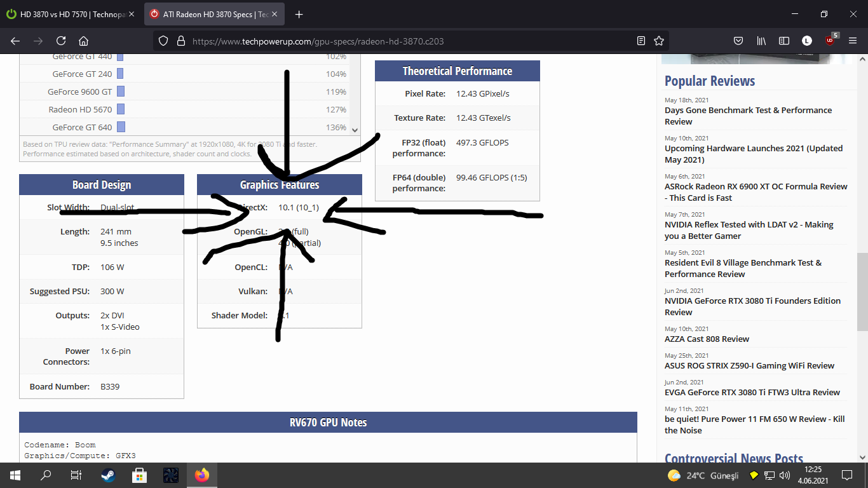Open the Windows notification center
868x488 pixels.
846,475
